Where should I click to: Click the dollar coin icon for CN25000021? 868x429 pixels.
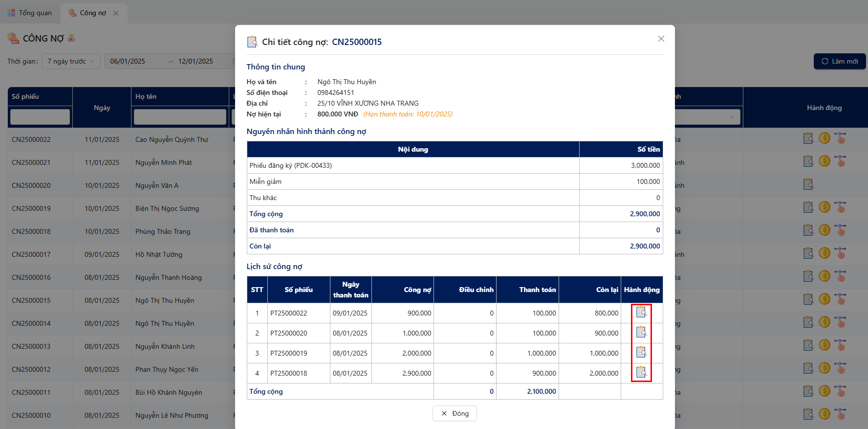825,161
